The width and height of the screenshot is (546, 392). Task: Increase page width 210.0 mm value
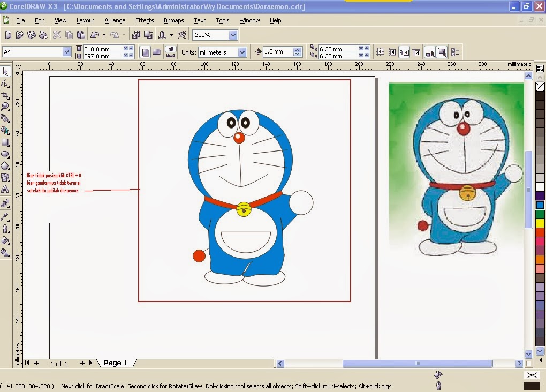(131, 48)
